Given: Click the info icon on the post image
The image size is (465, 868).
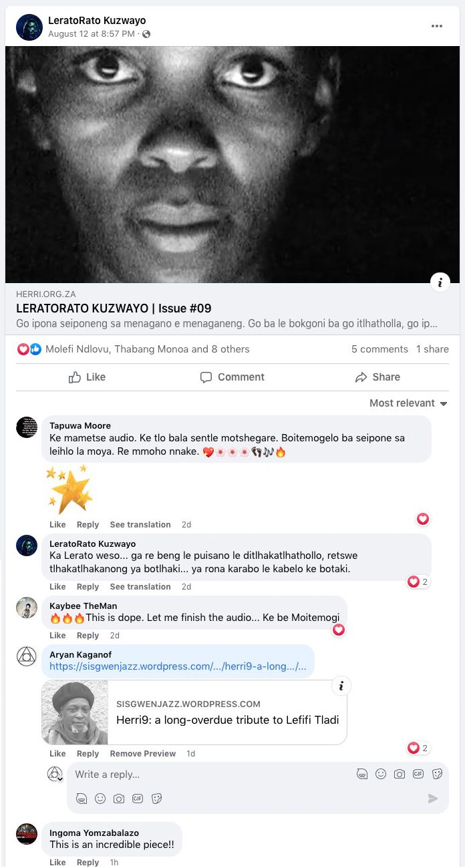Looking at the screenshot, I should tap(440, 282).
